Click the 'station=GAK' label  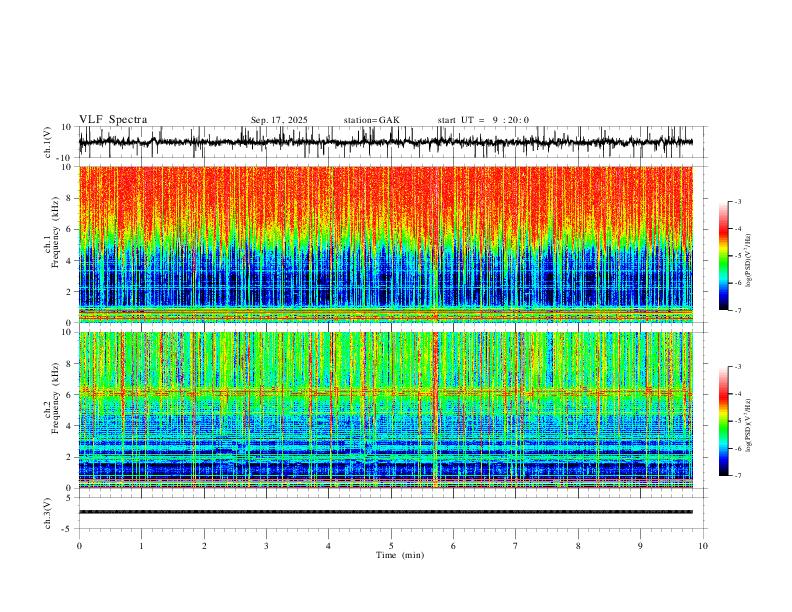[371, 120]
